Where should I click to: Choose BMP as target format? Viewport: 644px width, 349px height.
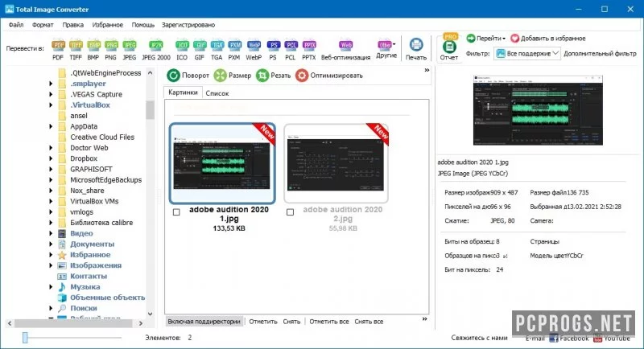pyautogui.click(x=93, y=50)
